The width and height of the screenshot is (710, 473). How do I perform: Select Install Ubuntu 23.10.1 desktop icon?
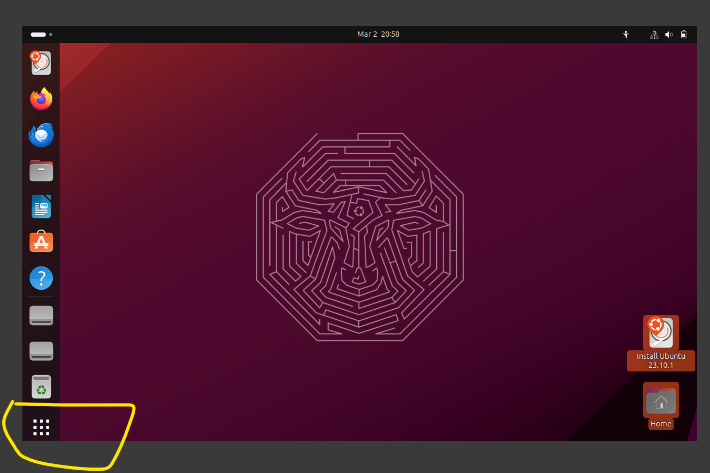pyautogui.click(x=661, y=333)
